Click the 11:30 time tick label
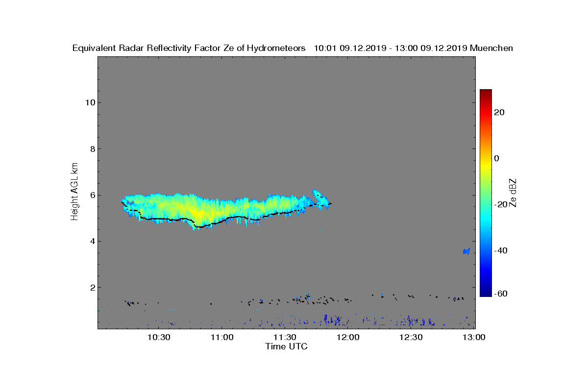This screenshot has height=392, width=588. pyautogui.click(x=285, y=338)
